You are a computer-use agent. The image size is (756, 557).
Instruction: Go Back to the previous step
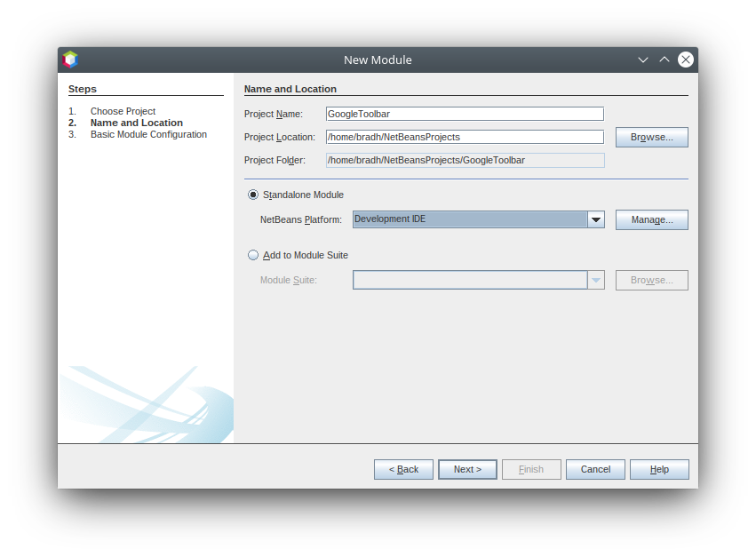tap(403, 469)
